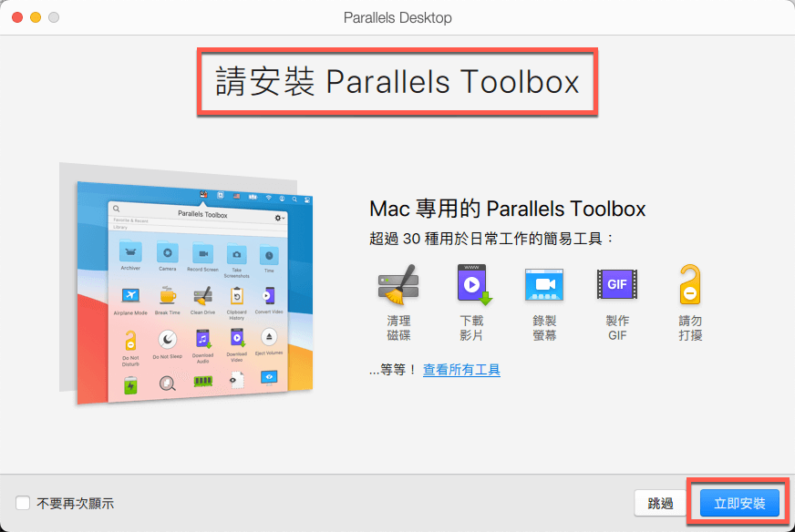Click the Do Not Sleep icon in the preview

[x=168, y=340]
